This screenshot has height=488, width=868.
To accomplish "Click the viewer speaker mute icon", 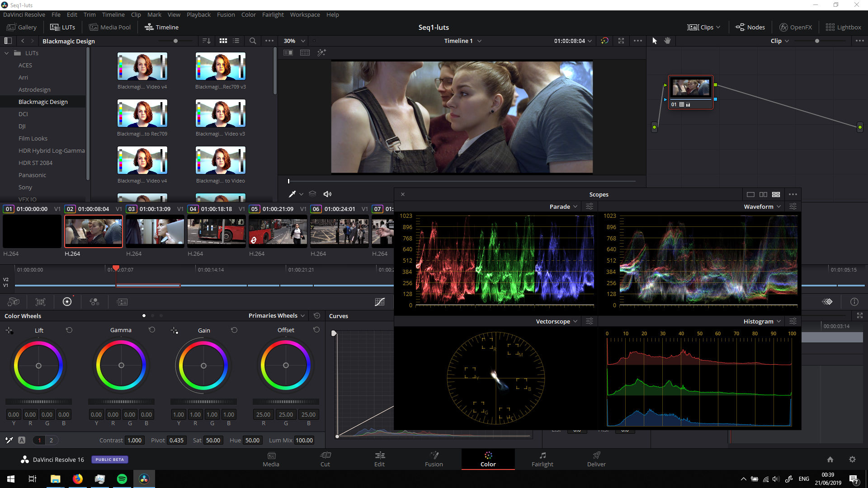I will [327, 194].
